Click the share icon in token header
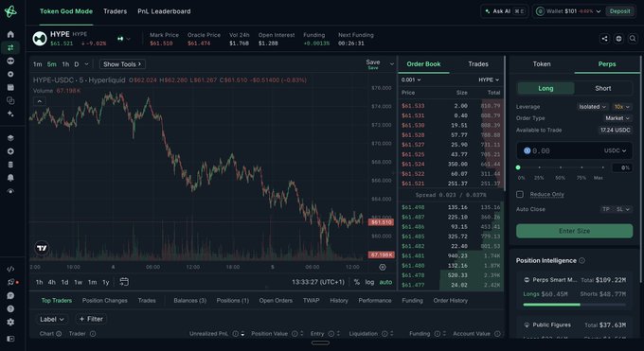Viewport: 644px width, 351px height. coord(604,39)
